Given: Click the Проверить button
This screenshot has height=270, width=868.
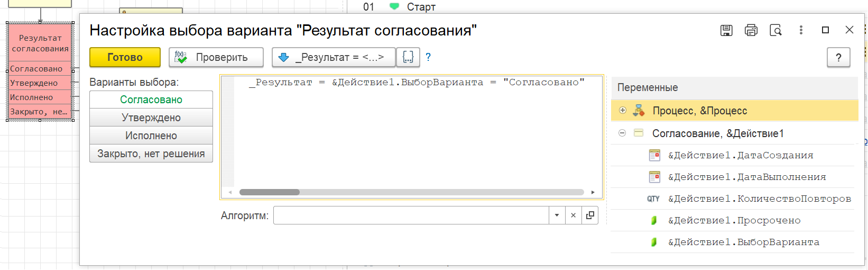Looking at the screenshot, I should coord(216,57).
